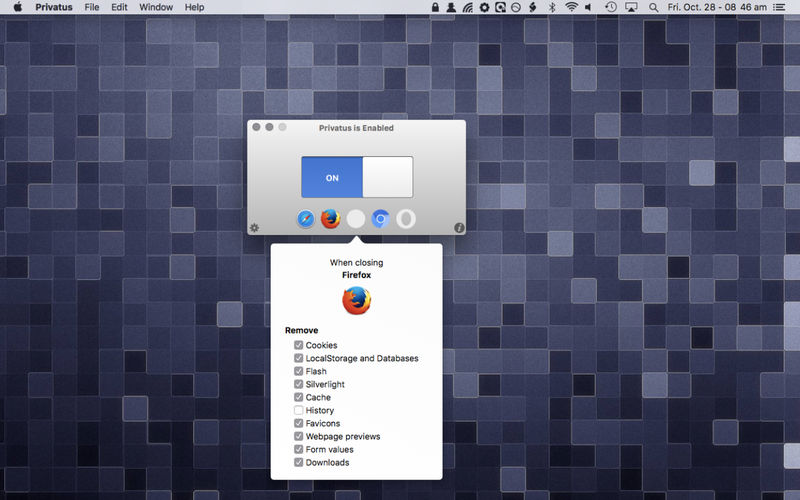Show app info via the info icon
Screen dimensions: 800x500
coord(459,228)
